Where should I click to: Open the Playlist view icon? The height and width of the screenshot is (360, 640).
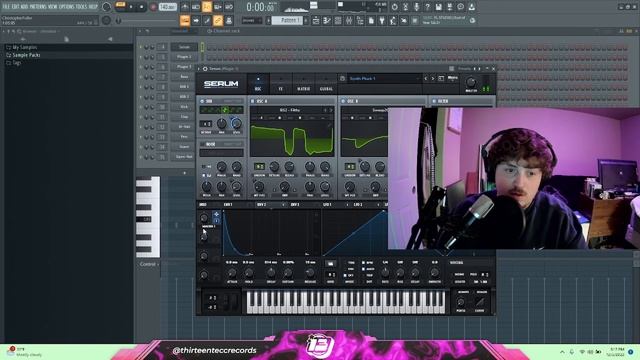pyautogui.click(x=316, y=20)
